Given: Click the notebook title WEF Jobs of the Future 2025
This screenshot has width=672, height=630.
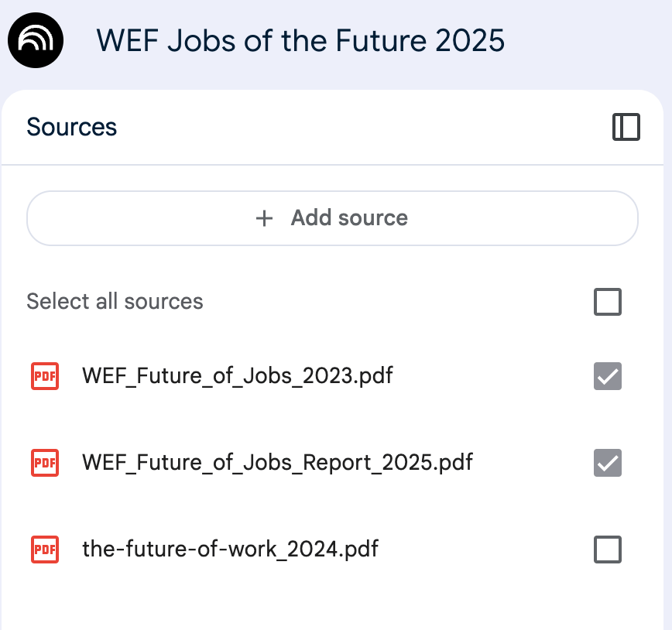Looking at the screenshot, I should point(300,39).
